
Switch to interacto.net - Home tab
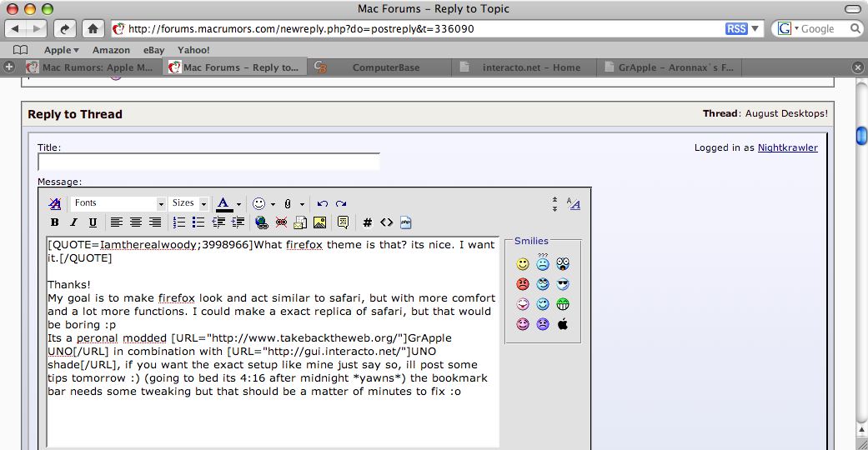pyautogui.click(x=524, y=67)
